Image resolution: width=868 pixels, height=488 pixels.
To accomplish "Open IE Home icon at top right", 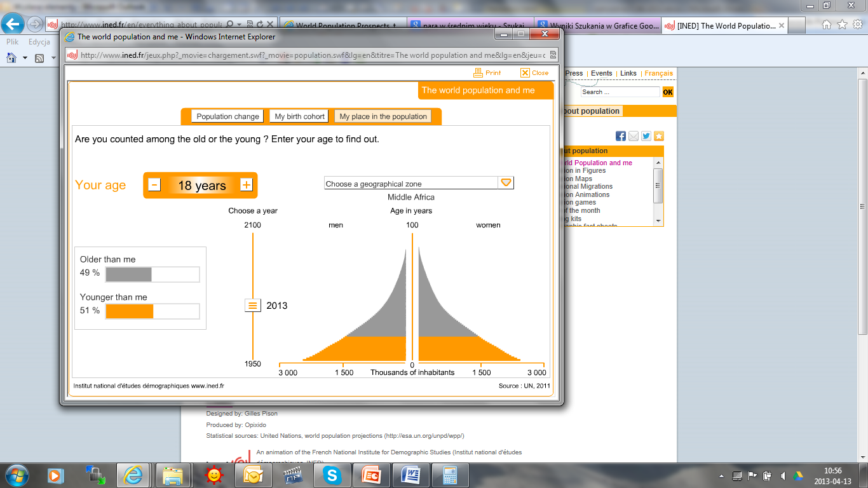I will 827,25.
